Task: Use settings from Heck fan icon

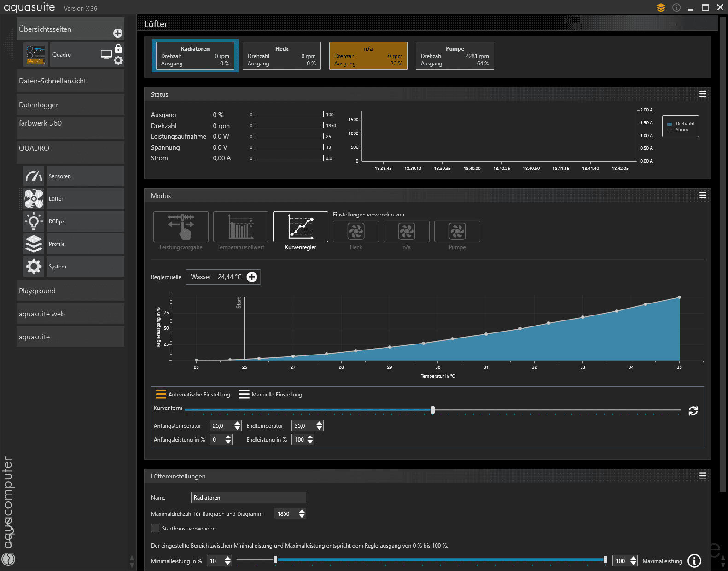Action: point(356,231)
